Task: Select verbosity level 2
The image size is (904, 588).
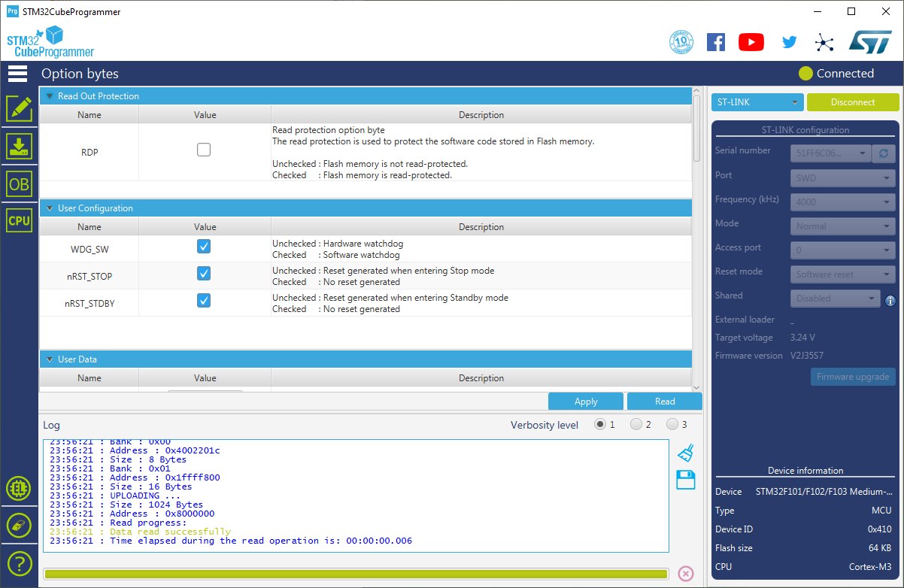Action: (636, 424)
